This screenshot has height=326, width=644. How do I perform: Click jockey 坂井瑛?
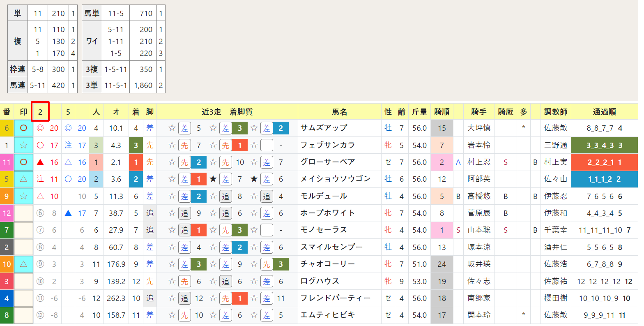point(479,264)
